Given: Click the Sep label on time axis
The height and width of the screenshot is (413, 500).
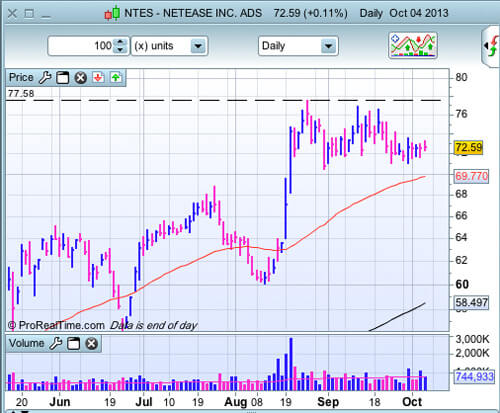Looking at the screenshot, I should (328, 402).
